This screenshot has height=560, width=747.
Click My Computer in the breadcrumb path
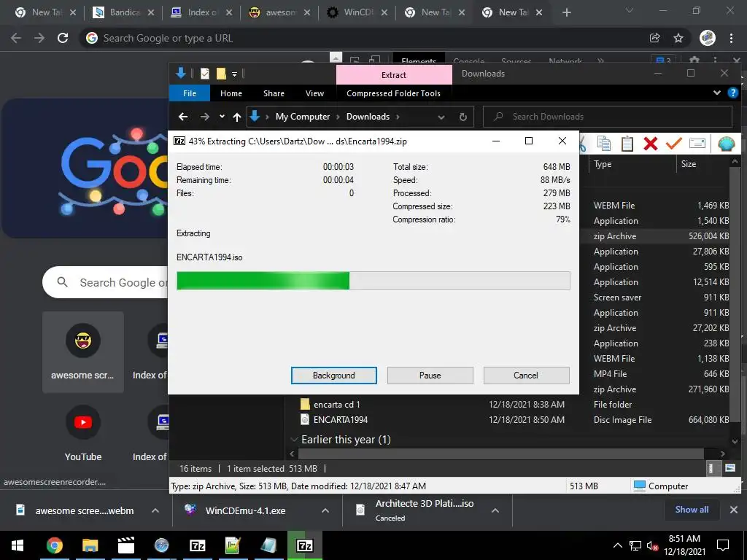[303, 117]
